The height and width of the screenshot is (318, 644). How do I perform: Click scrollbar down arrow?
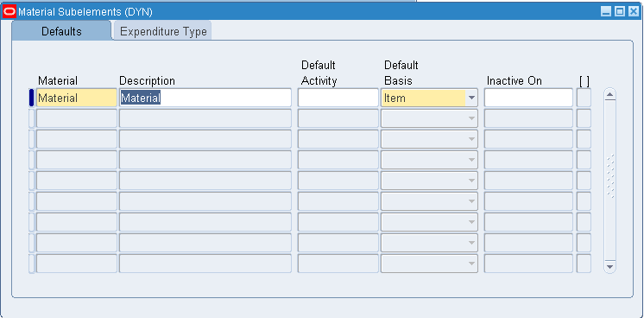click(x=610, y=266)
